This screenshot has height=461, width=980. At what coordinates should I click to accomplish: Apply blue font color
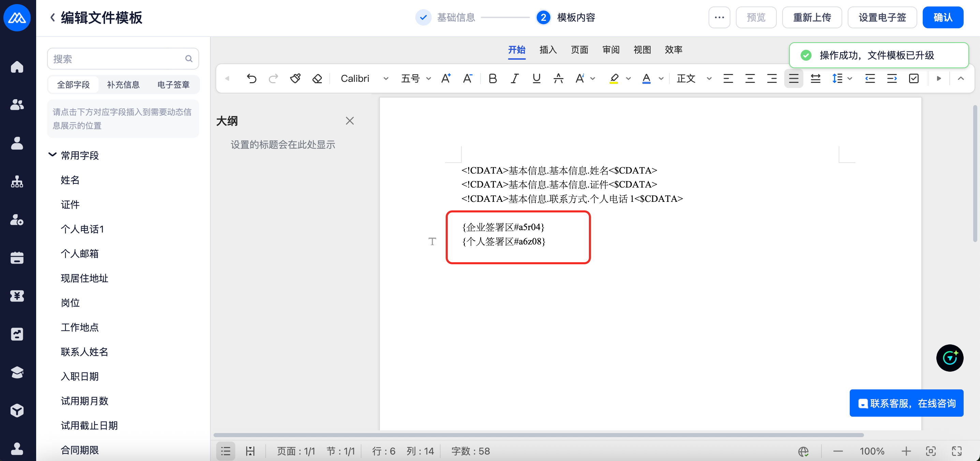[x=647, y=79]
